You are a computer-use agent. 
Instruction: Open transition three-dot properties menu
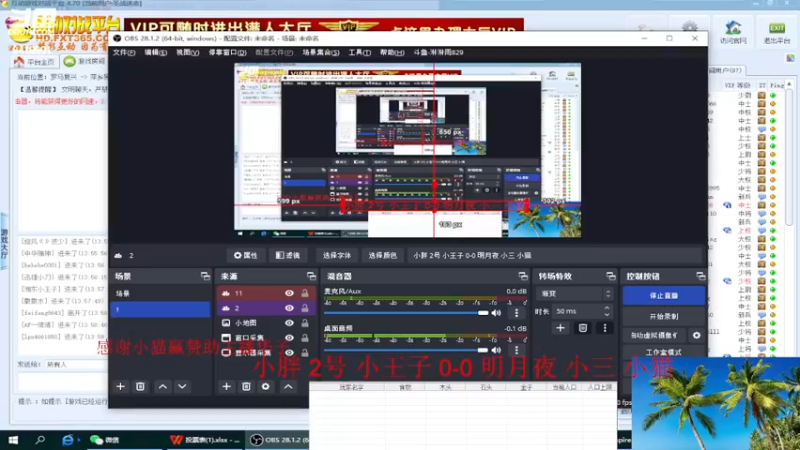point(605,328)
